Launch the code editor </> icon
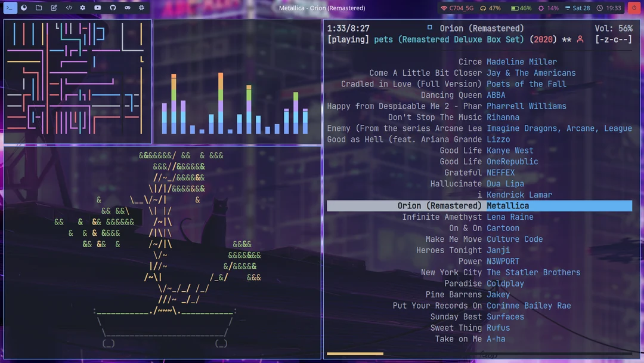 [x=69, y=8]
